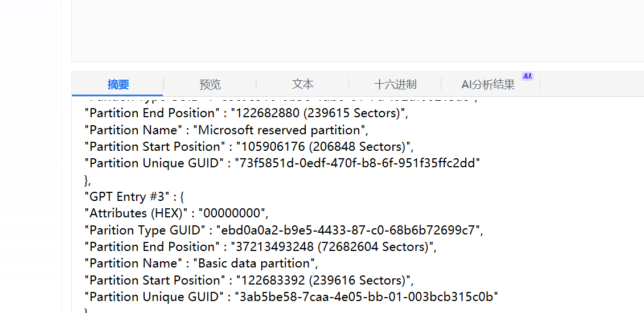Viewport: 644px width, 313px height.
Task: Click the ebd0a0a2 partition type GUID value
Action: tap(347, 230)
